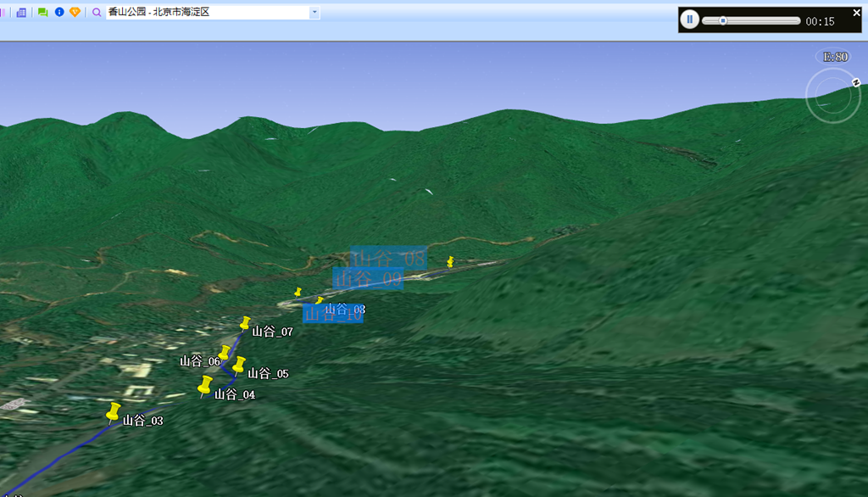This screenshot has width=868, height=497.
Task: Click the E:80 elevation indicator
Action: (835, 57)
